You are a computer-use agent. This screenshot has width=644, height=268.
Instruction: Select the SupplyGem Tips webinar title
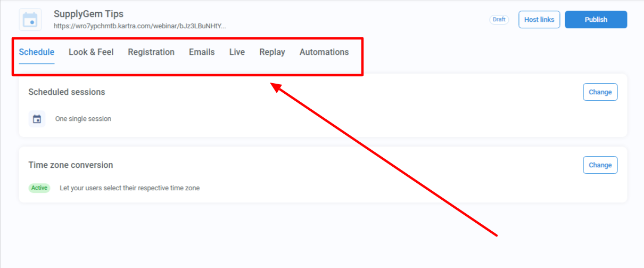pyautogui.click(x=88, y=14)
